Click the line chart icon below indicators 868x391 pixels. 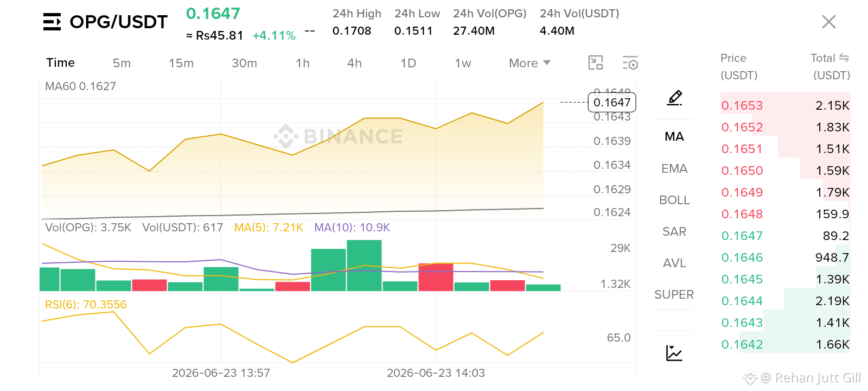click(674, 353)
